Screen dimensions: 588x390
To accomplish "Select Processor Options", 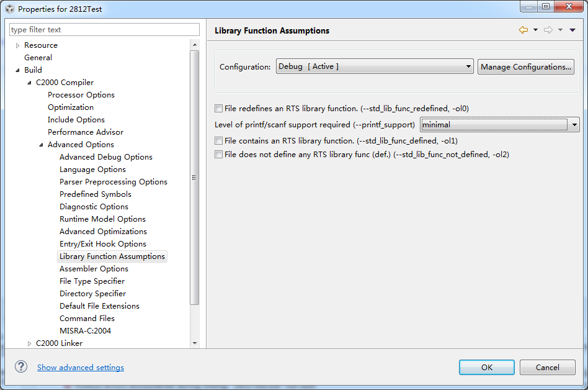I will pos(81,94).
